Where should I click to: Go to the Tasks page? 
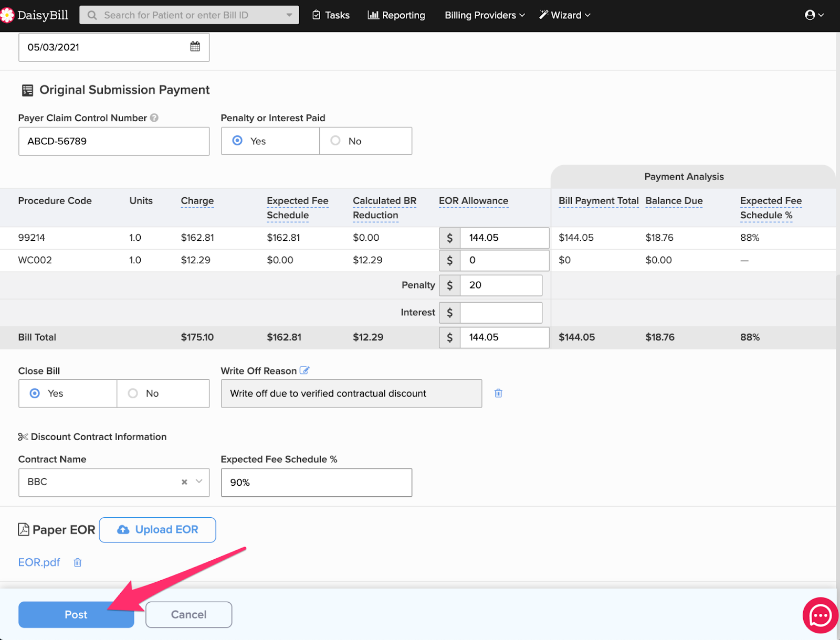point(331,15)
